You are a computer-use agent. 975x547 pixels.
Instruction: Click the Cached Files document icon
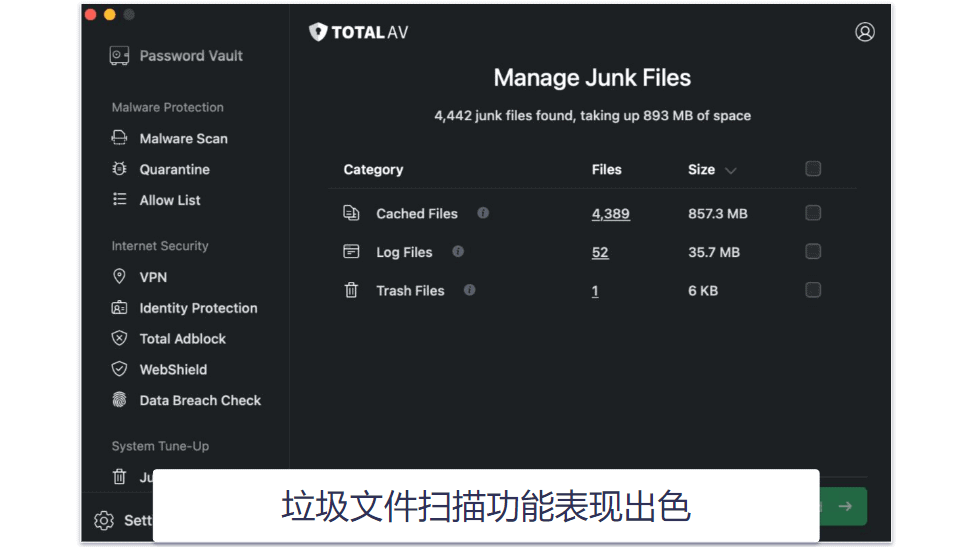351,213
